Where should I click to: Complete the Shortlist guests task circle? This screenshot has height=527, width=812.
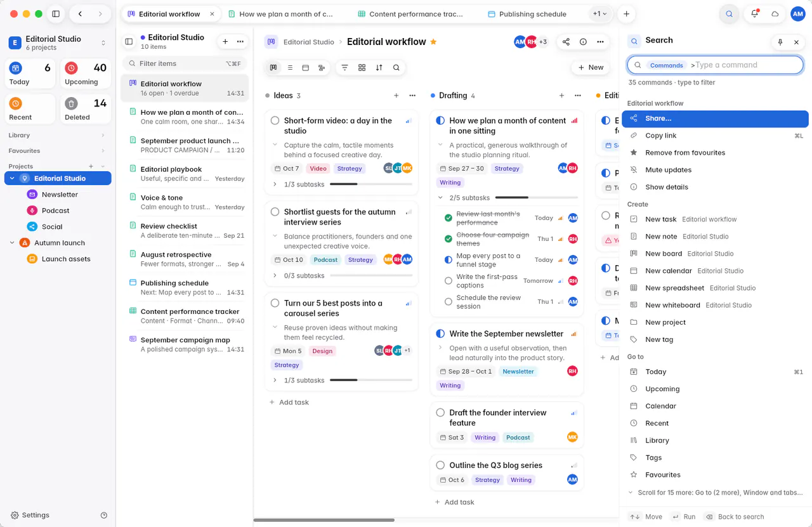pyautogui.click(x=275, y=212)
